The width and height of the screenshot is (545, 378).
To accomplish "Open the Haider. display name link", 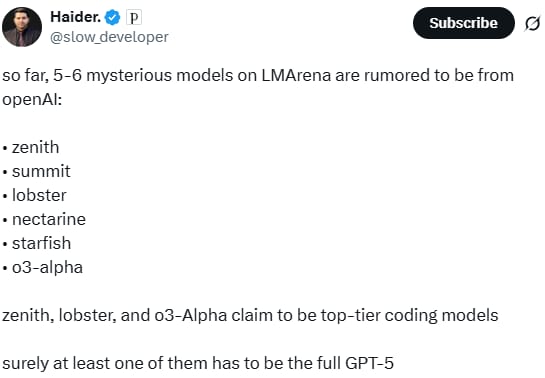I will [75, 17].
